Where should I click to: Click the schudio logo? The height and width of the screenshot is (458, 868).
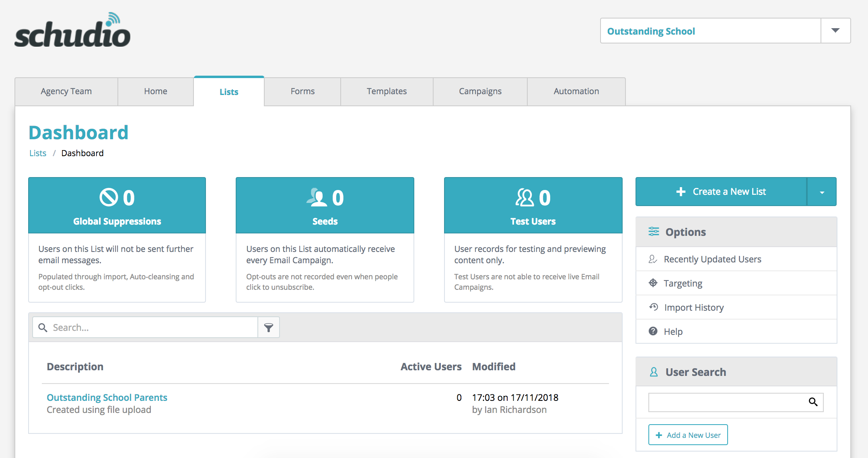pyautogui.click(x=72, y=30)
